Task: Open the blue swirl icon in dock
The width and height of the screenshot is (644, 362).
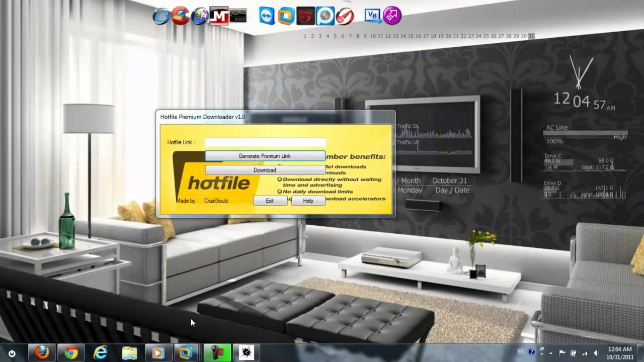Action: pyautogui.click(x=162, y=17)
